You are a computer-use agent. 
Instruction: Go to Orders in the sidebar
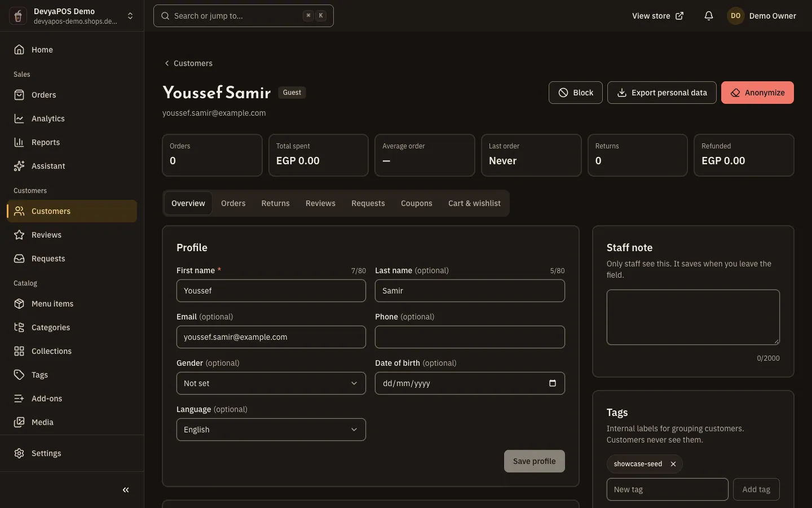point(72,95)
